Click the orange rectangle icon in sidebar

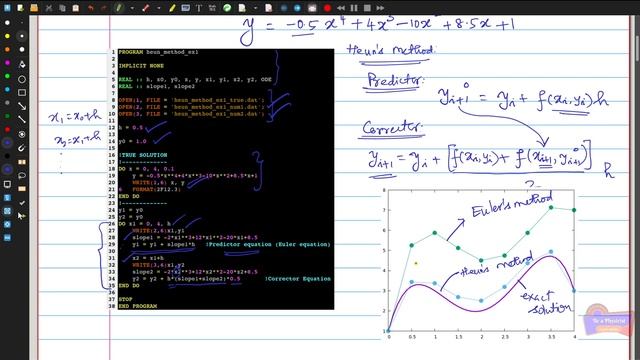click(x=22, y=189)
